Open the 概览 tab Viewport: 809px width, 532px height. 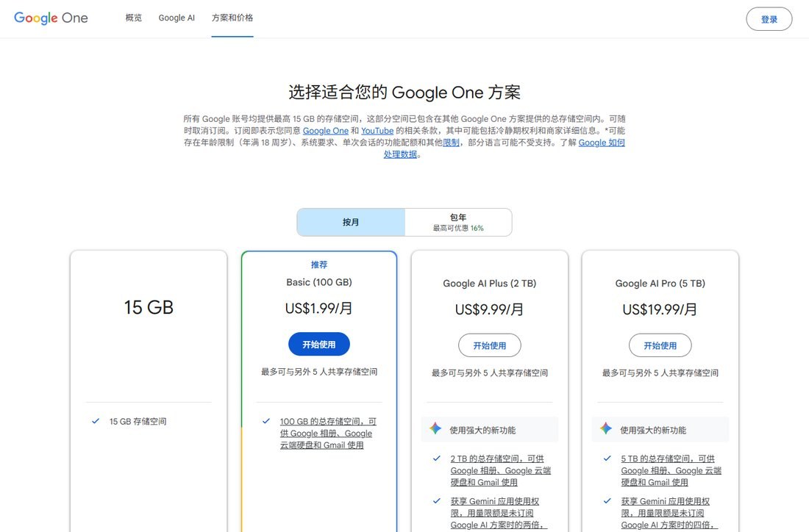(134, 18)
